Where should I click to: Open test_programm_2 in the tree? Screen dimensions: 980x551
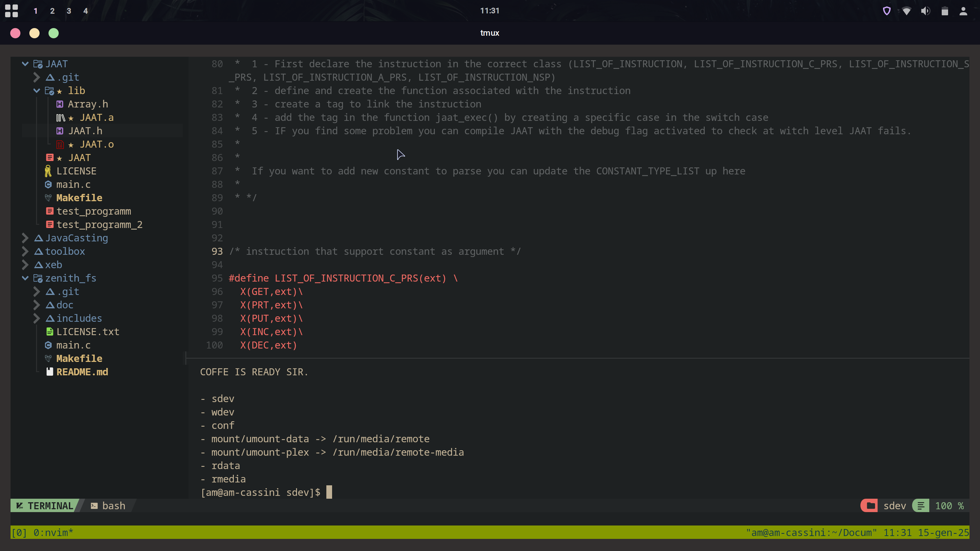point(99,225)
